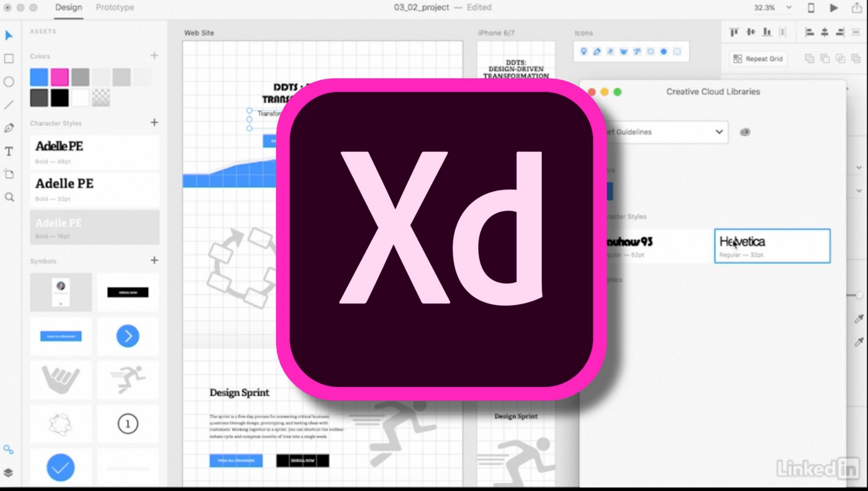Select the Icons artboard title
This screenshot has width=868, height=491.
(x=583, y=33)
